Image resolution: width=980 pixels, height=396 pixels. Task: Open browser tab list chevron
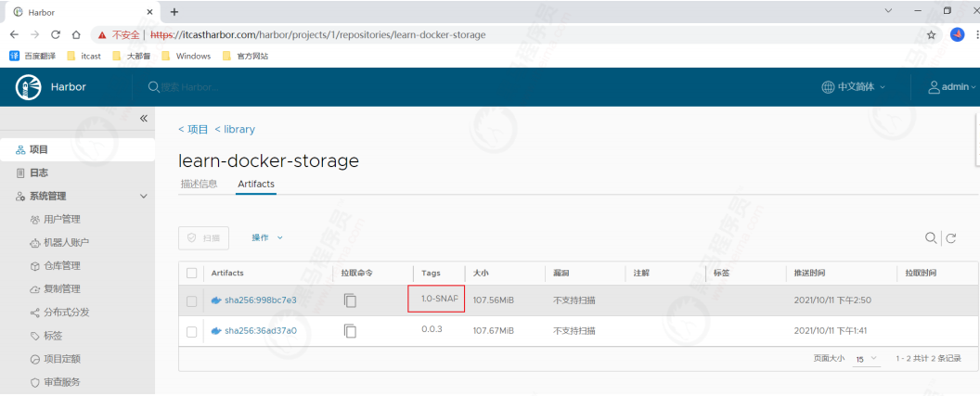[889, 10]
